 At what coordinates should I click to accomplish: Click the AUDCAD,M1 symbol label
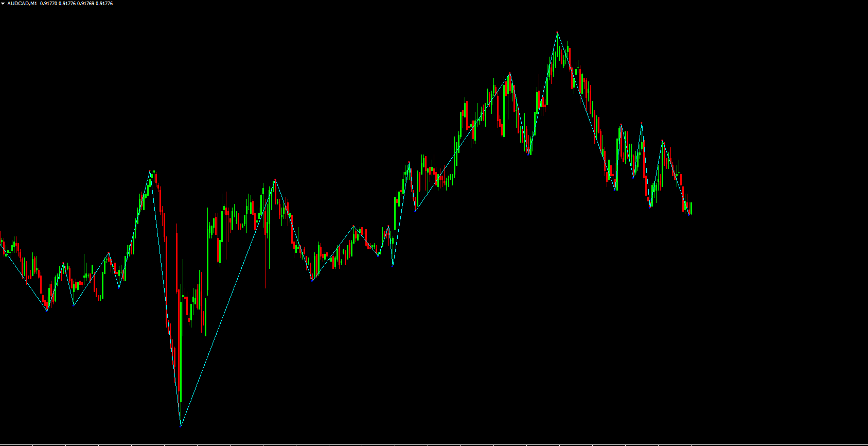(22, 4)
